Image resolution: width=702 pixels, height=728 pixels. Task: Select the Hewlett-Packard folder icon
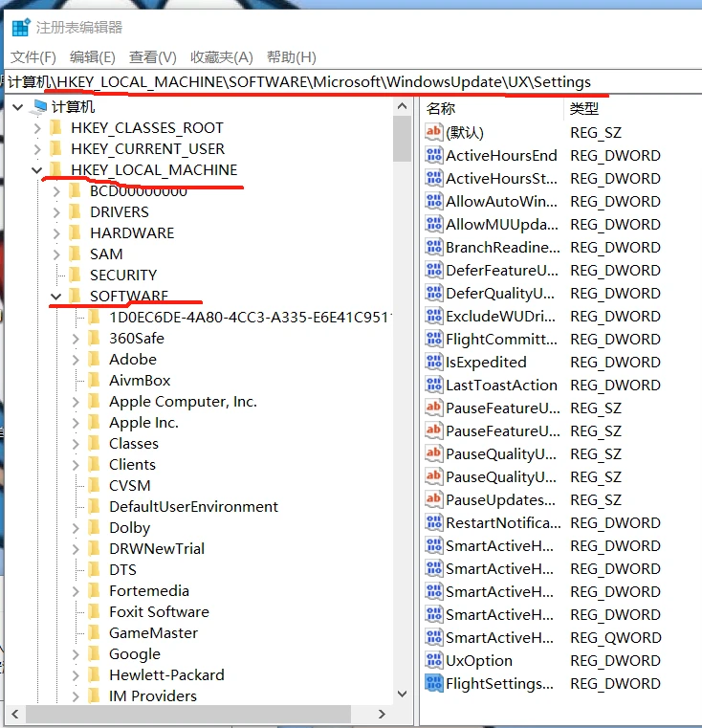click(94, 674)
